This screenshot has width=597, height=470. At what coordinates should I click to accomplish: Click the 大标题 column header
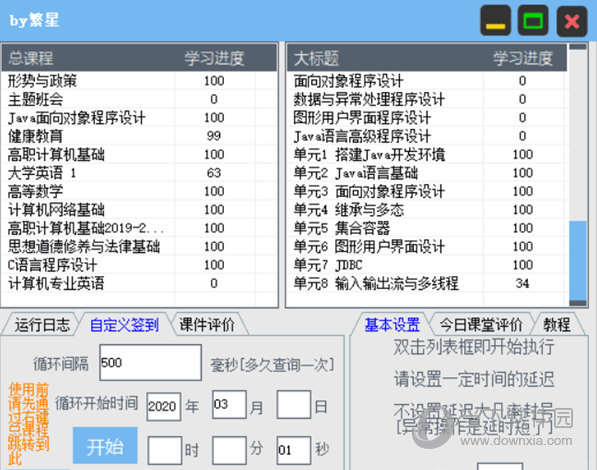(x=385, y=58)
